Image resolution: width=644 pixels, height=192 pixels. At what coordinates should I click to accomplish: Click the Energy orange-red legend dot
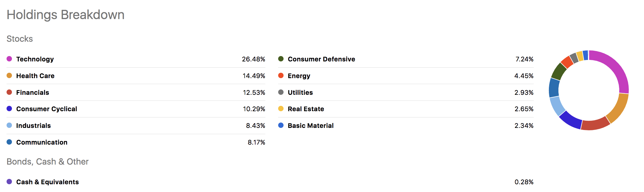(281, 75)
